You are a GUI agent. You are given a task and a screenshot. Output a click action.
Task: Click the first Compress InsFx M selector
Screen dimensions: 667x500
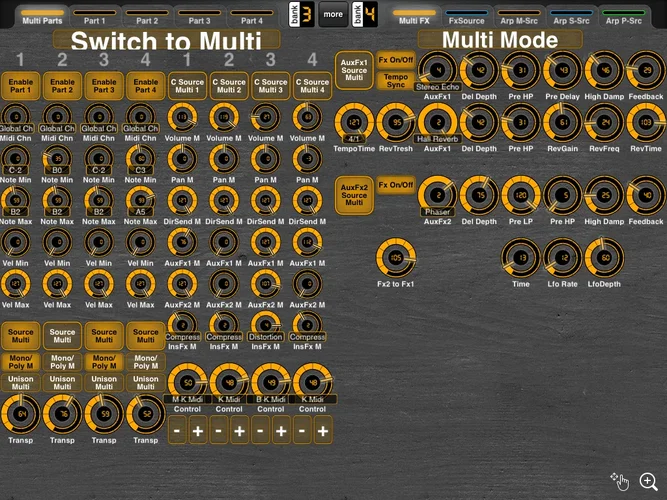point(182,326)
